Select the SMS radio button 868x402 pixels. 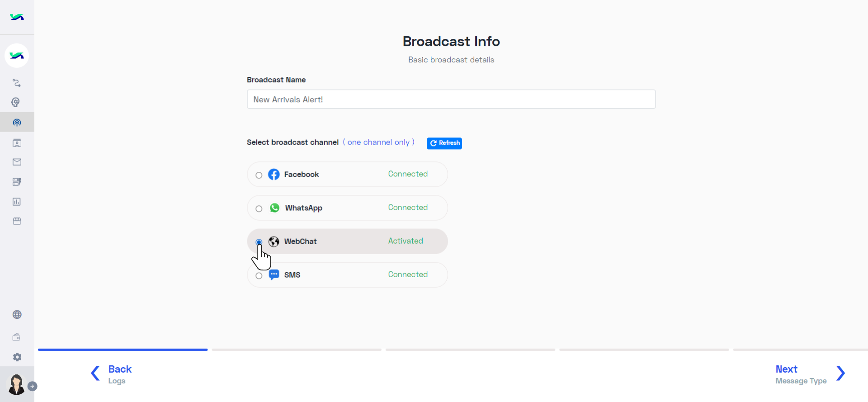coord(259,276)
